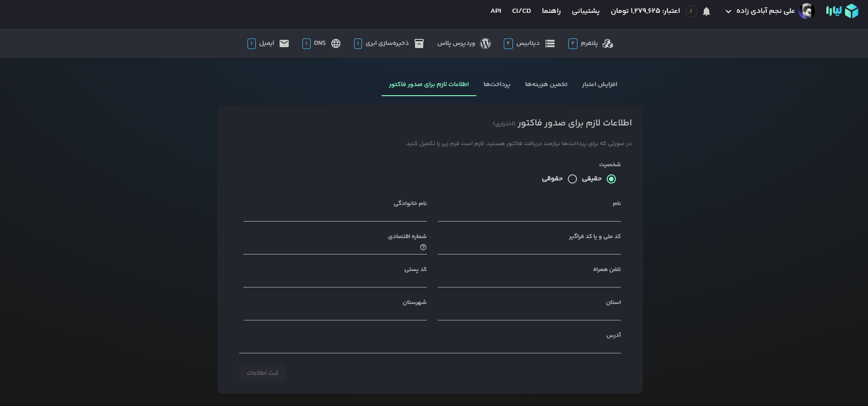
Task: Click the نام input field
Action: tap(529, 214)
